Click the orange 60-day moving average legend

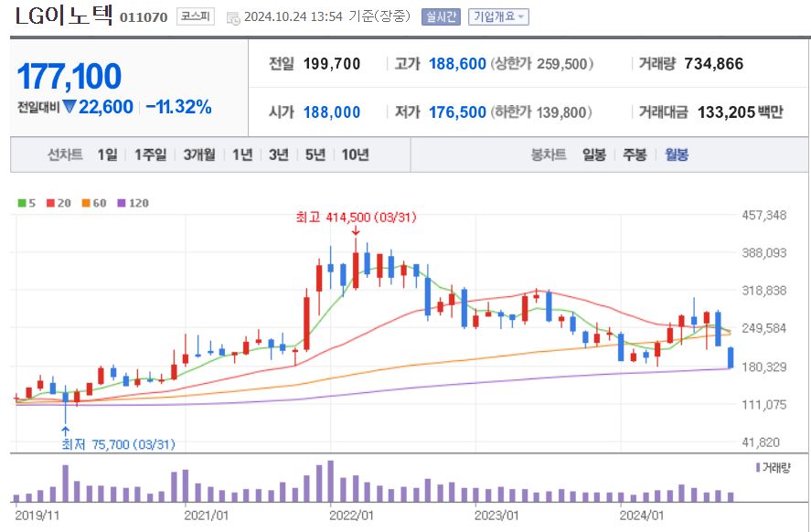coord(92,203)
